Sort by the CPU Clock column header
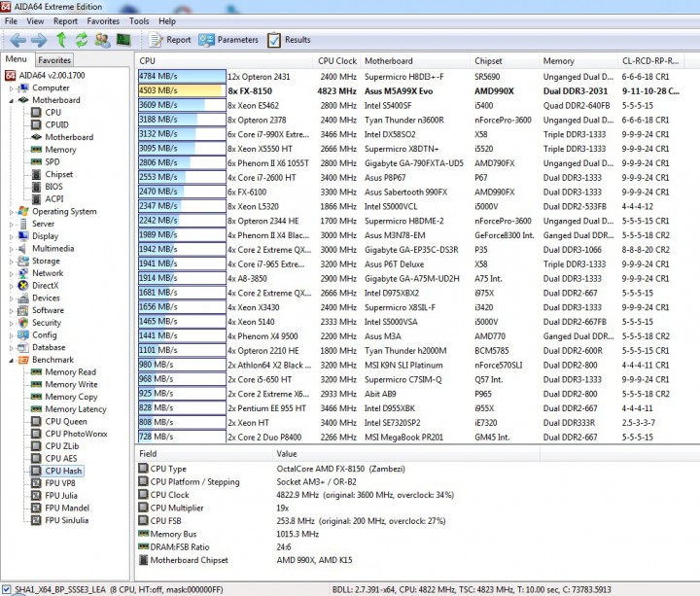 tap(337, 61)
